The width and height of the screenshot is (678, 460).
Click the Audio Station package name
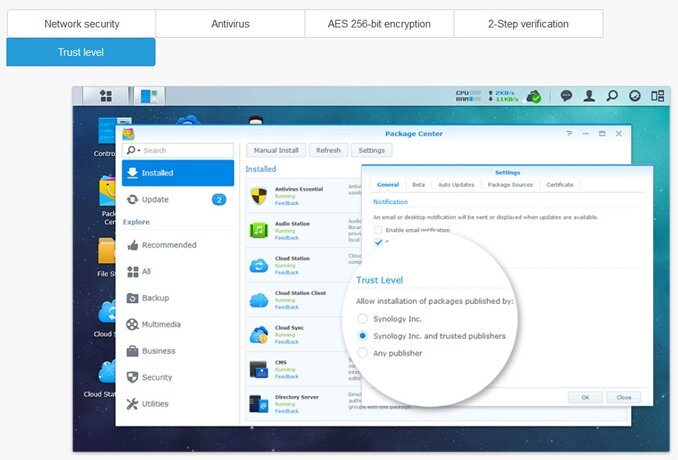click(x=292, y=224)
